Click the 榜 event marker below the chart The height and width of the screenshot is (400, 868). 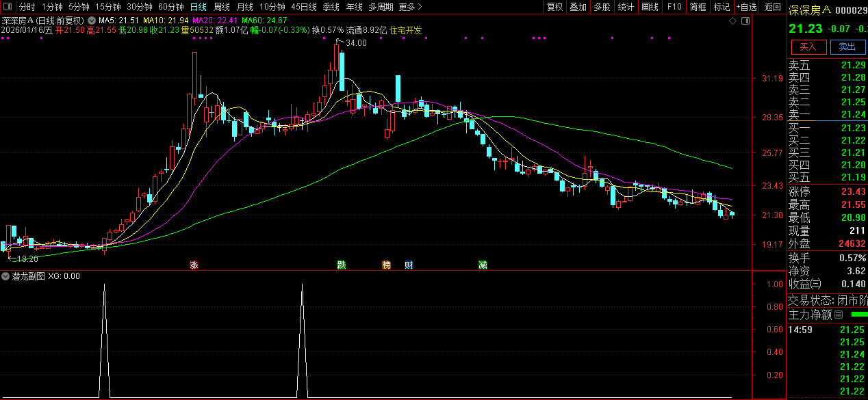387,265
